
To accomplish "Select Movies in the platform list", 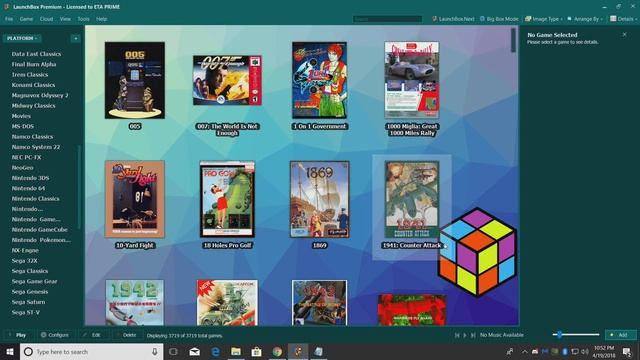I will coord(21,116).
